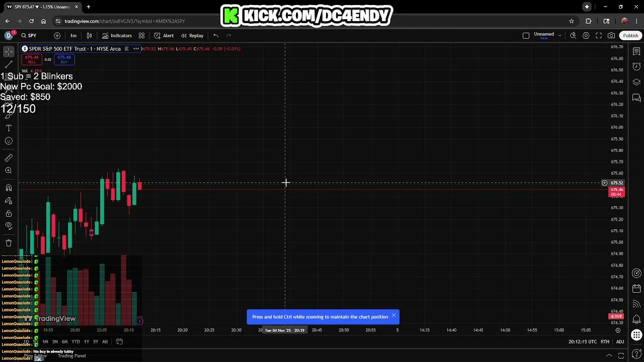The height and width of the screenshot is (362, 644).
Task: Take a chart snapshot with camera
Action: pyautogui.click(x=611, y=36)
